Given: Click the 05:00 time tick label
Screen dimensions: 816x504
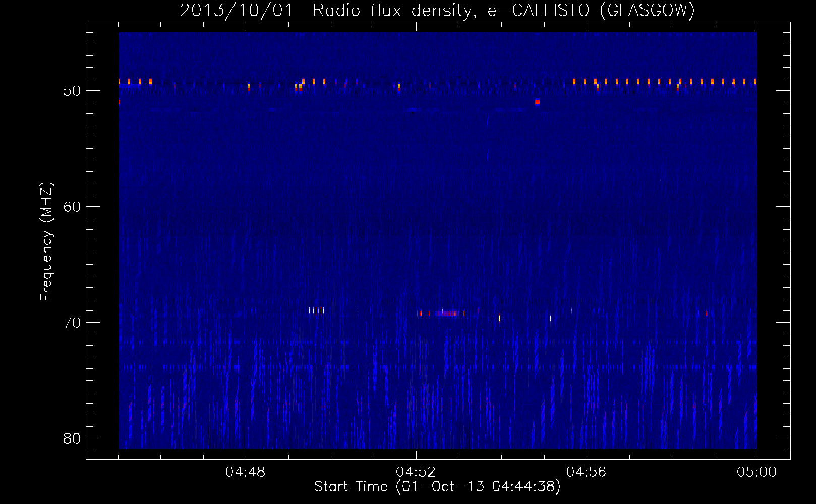Looking at the screenshot, I should click(x=756, y=472).
